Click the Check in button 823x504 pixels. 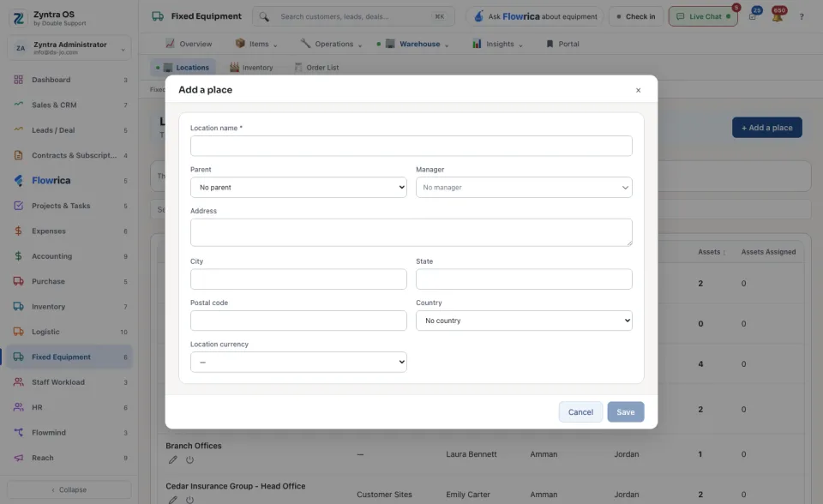tap(636, 17)
